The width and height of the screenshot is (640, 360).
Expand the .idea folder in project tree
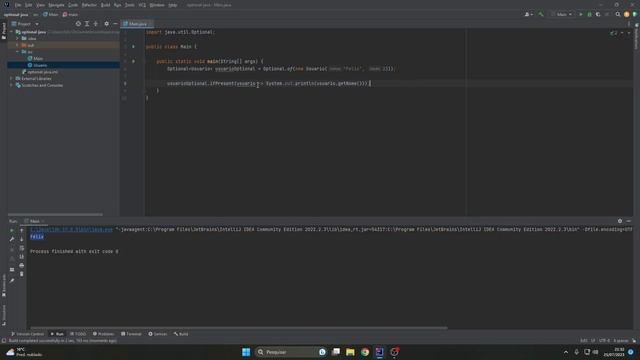point(18,38)
